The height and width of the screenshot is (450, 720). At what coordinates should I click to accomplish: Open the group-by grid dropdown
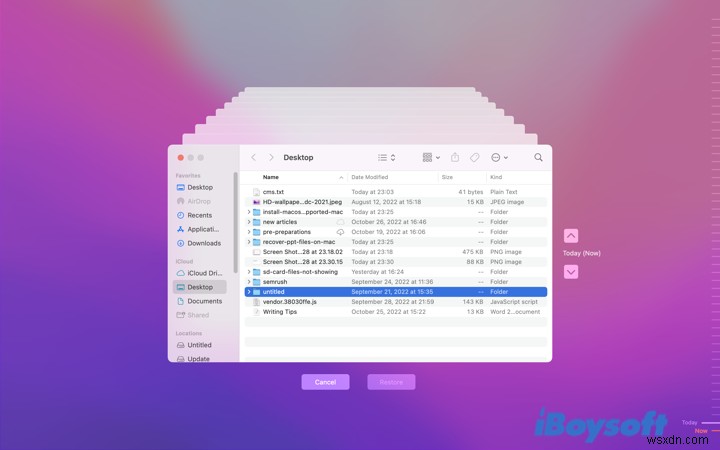tap(431, 158)
